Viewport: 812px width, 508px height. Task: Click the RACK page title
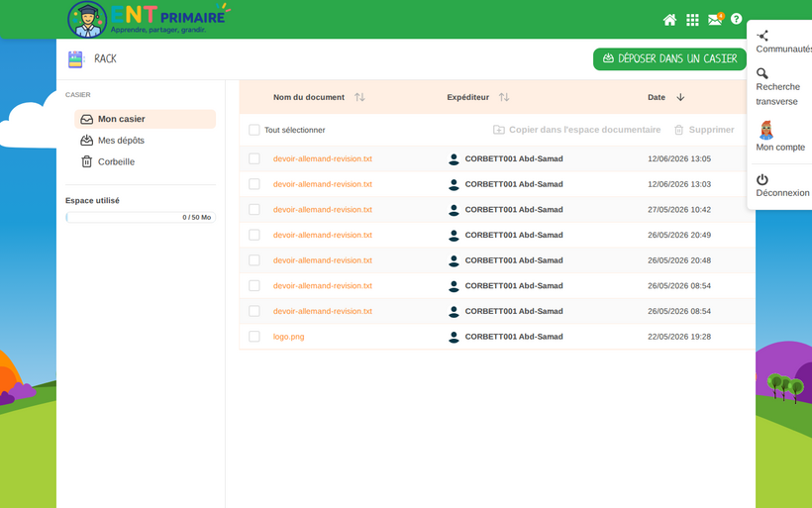(x=105, y=59)
